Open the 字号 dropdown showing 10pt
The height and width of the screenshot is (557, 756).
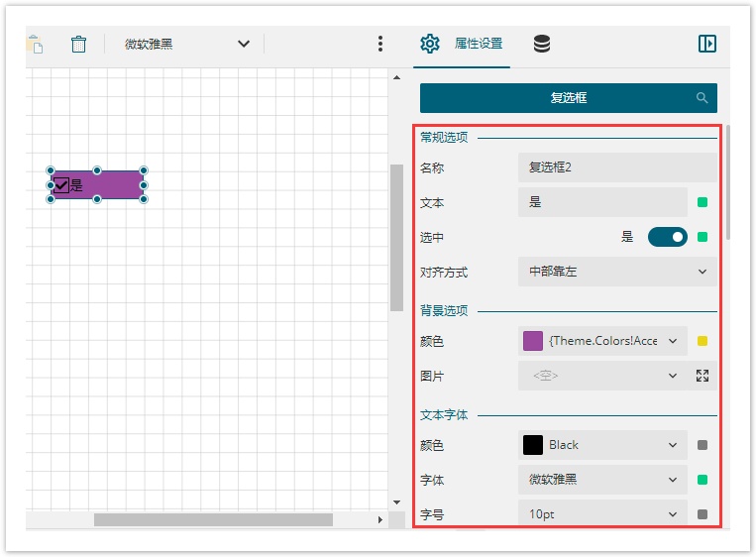pos(602,514)
